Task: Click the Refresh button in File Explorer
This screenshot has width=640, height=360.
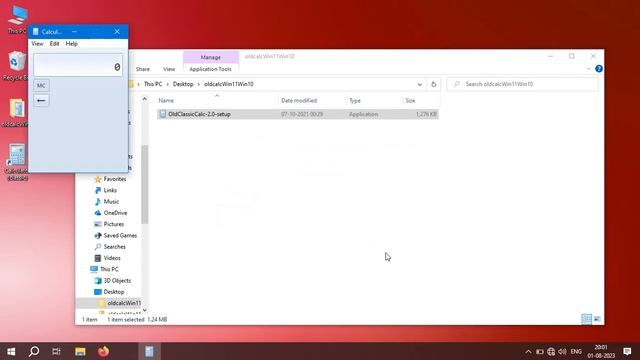Action: pyautogui.click(x=433, y=84)
